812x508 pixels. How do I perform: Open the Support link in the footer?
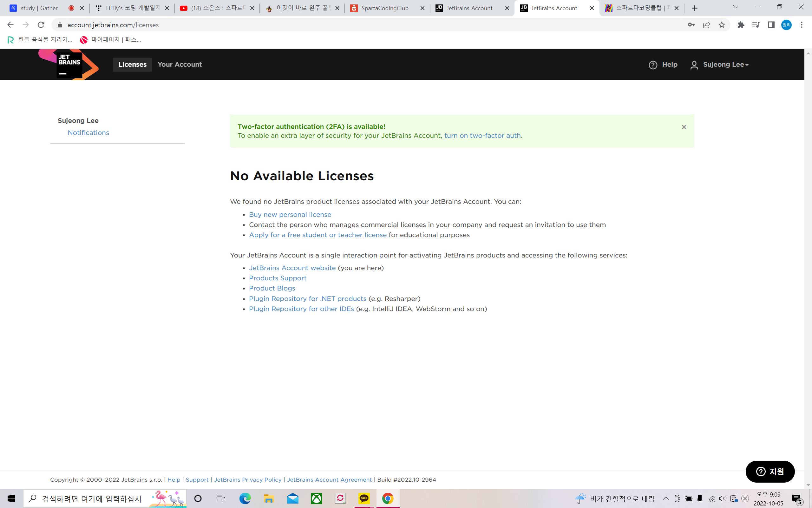[x=197, y=480]
